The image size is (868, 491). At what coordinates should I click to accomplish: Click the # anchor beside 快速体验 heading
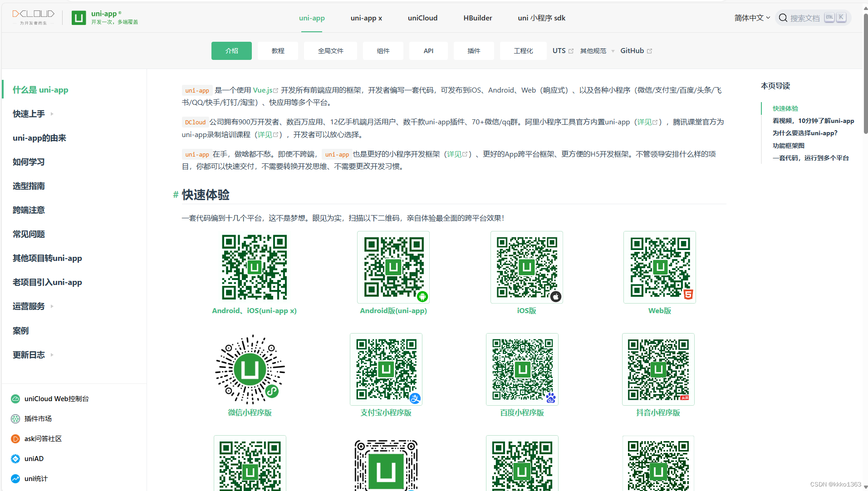click(x=176, y=195)
